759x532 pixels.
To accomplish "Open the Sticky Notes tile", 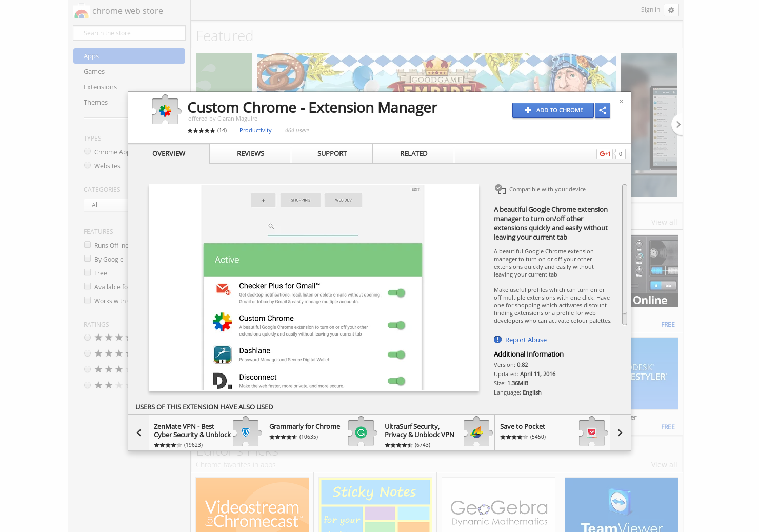I will [x=375, y=505].
